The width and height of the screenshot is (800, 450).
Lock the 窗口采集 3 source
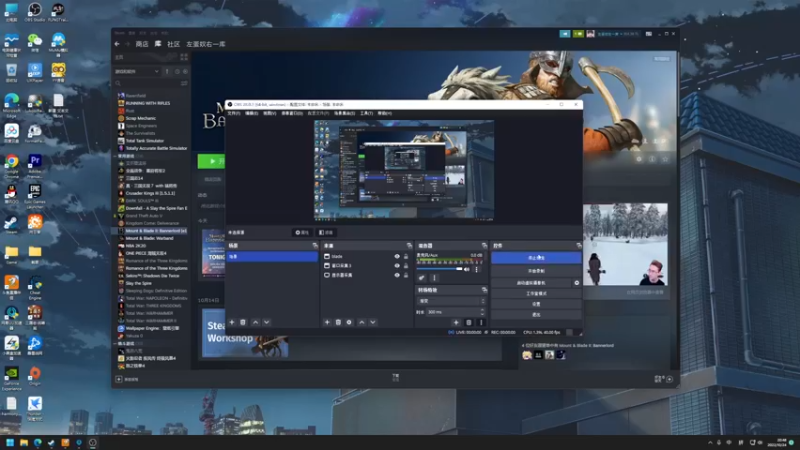[x=406, y=266]
